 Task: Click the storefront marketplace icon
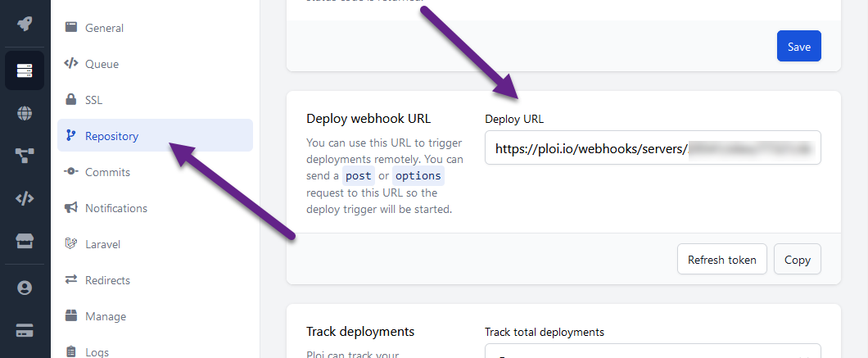[x=25, y=242]
